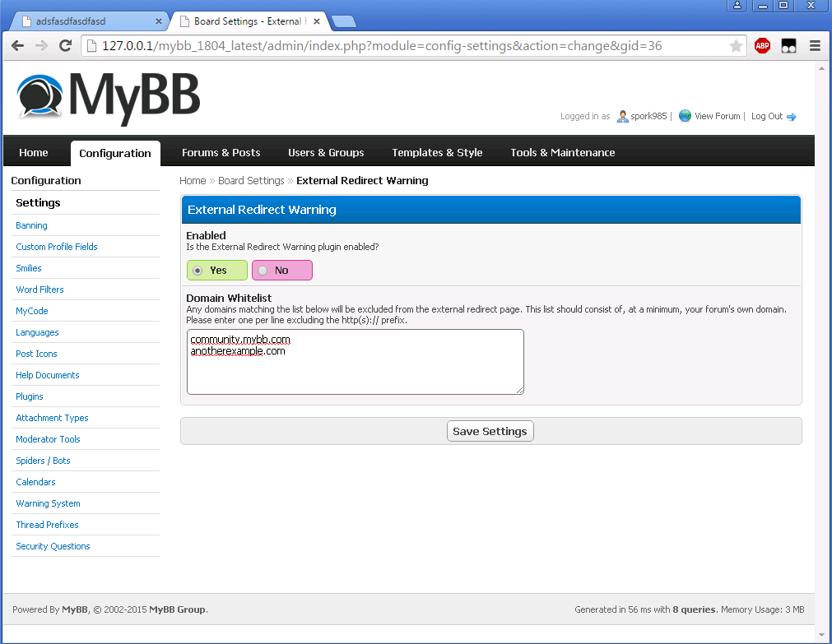
Task: Open the Configuration admin tab
Action: [x=115, y=153]
